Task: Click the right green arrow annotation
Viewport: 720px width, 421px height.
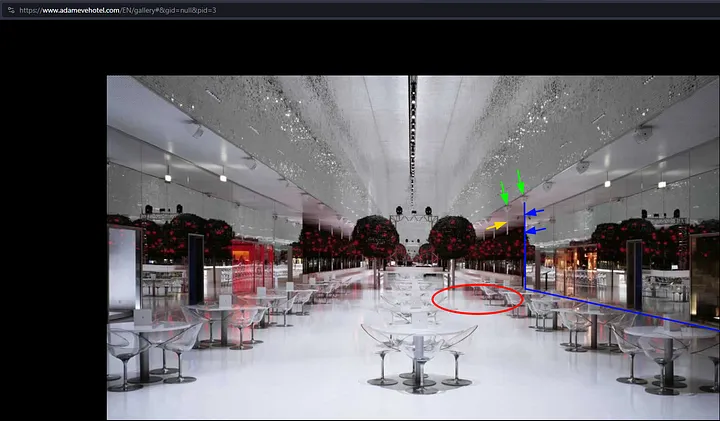Action: 520,182
